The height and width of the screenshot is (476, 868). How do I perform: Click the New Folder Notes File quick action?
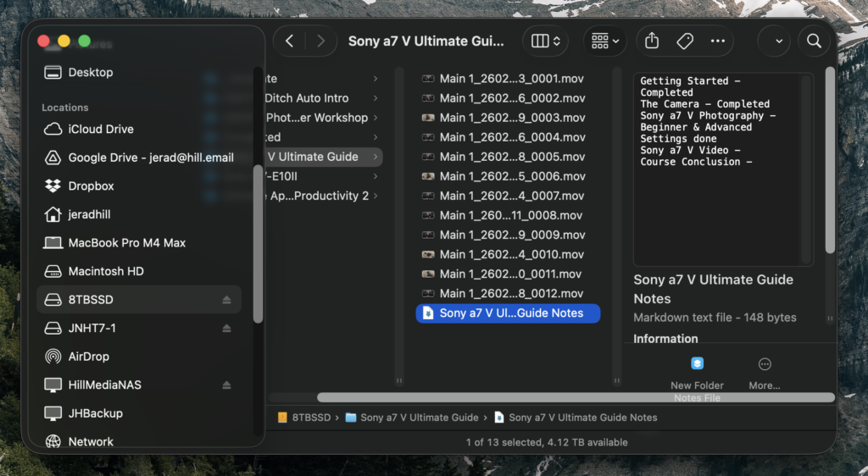point(697,379)
